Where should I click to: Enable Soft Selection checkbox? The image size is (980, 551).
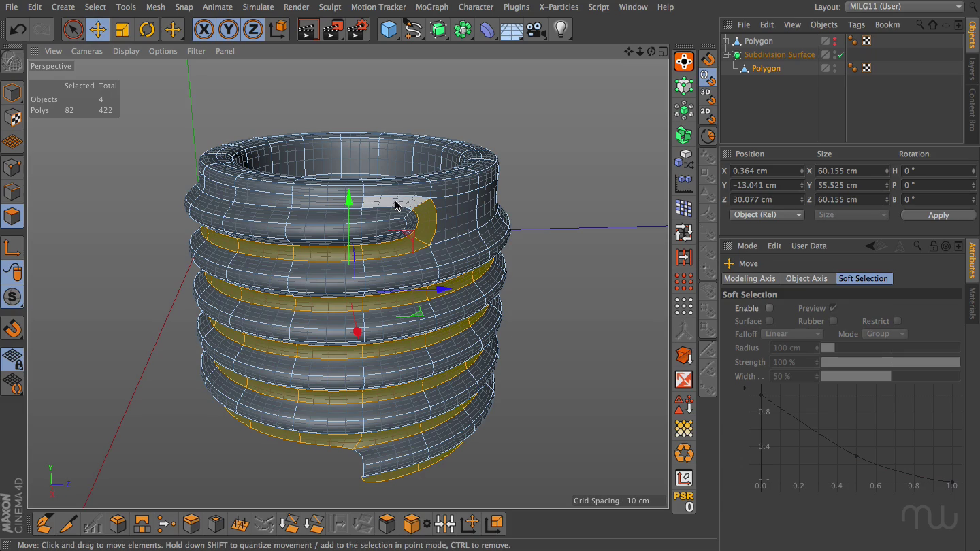pyautogui.click(x=769, y=308)
